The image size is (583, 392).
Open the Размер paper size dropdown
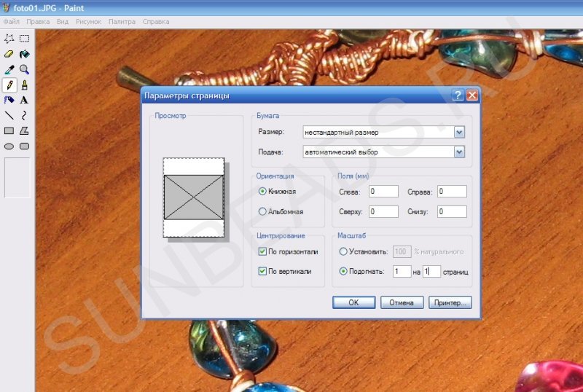coord(459,132)
